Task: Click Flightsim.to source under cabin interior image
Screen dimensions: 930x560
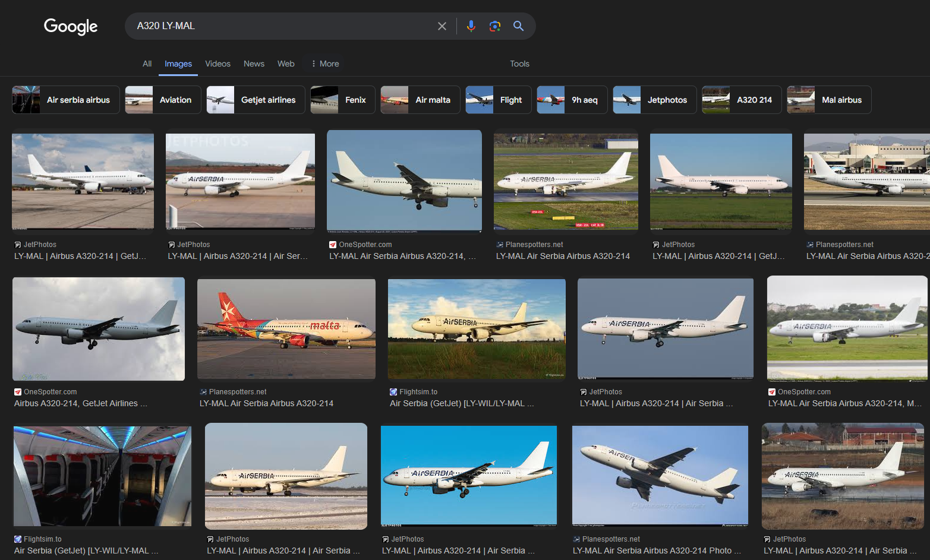Action: click(x=43, y=539)
